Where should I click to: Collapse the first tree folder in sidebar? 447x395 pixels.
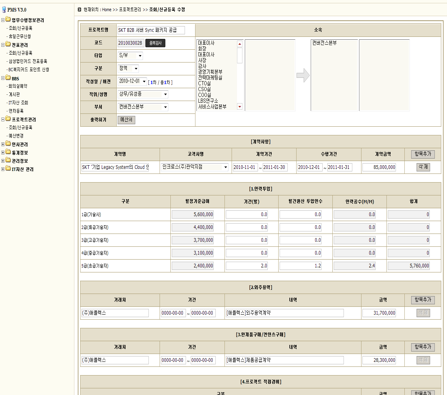tap(3, 20)
